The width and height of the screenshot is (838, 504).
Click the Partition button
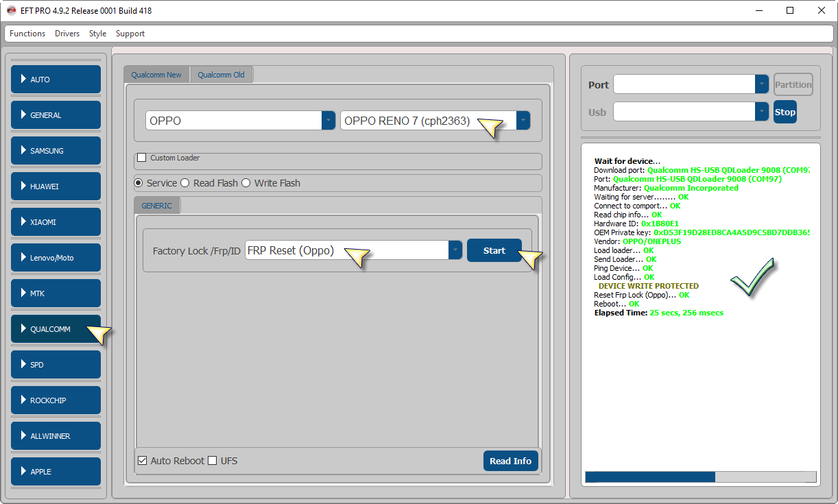(793, 84)
